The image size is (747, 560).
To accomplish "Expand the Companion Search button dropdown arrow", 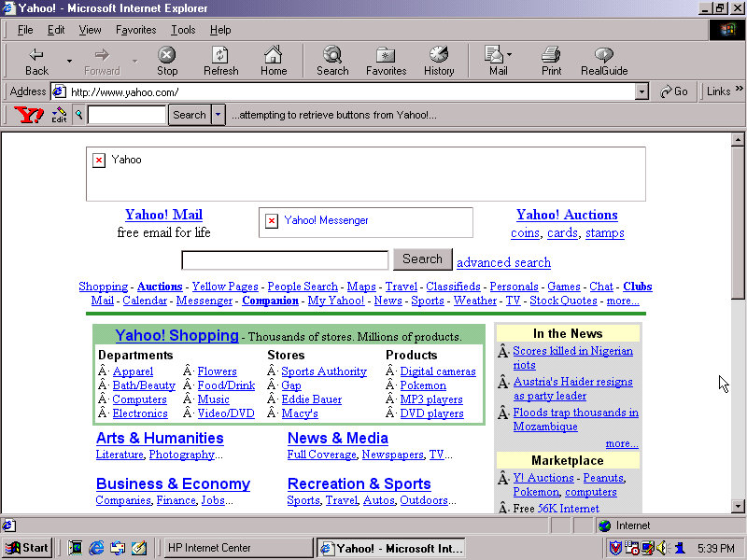I will pos(218,115).
